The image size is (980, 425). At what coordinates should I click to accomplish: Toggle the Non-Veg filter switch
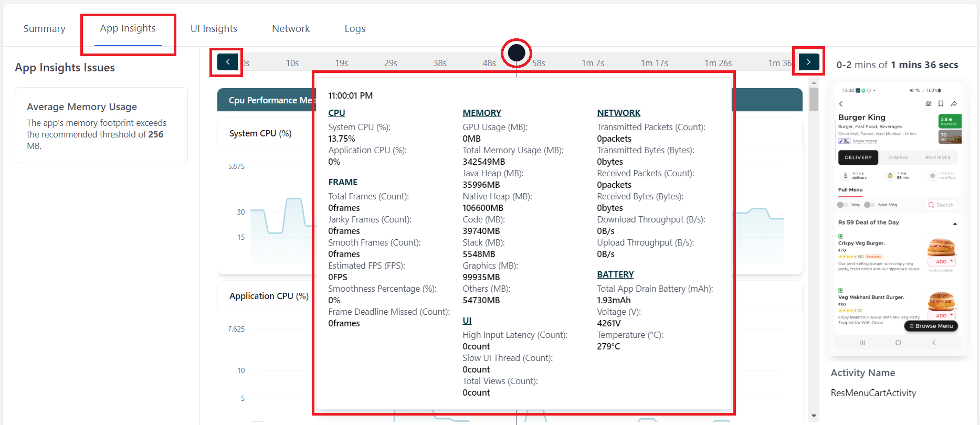(869, 205)
